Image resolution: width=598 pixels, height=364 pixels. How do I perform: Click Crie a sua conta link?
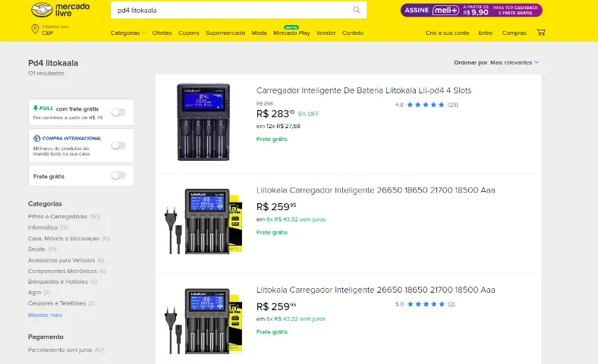[447, 33]
